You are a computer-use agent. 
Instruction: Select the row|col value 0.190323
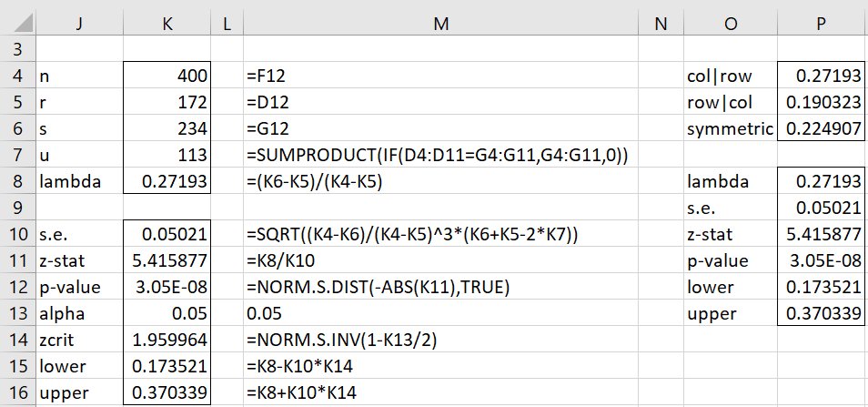click(x=821, y=103)
